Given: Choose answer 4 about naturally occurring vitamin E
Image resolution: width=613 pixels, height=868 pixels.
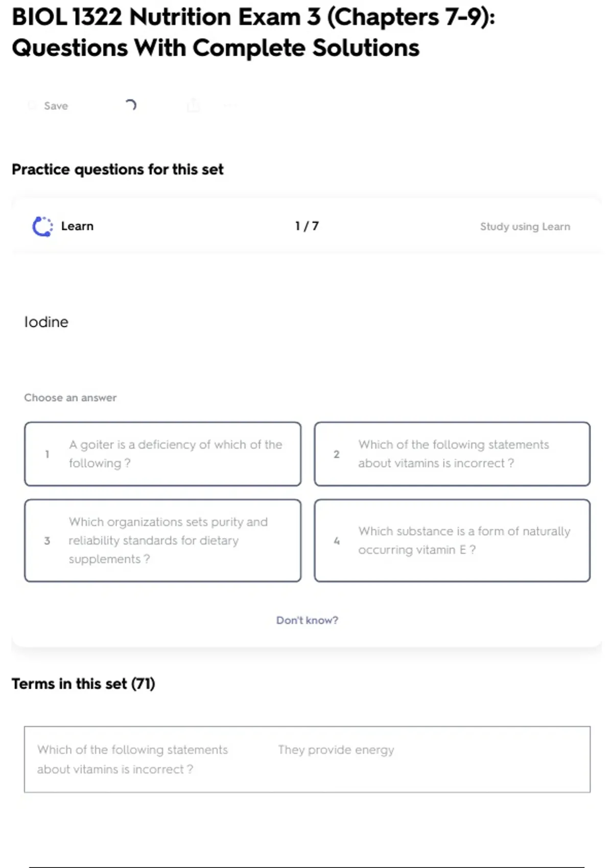Looking at the screenshot, I should tap(452, 540).
